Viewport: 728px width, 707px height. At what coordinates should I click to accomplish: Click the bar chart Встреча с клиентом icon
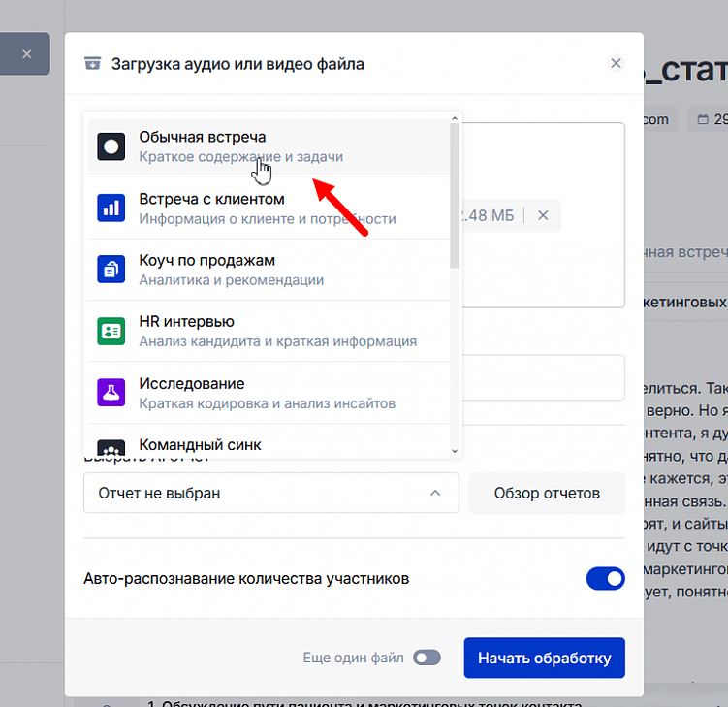tap(111, 209)
